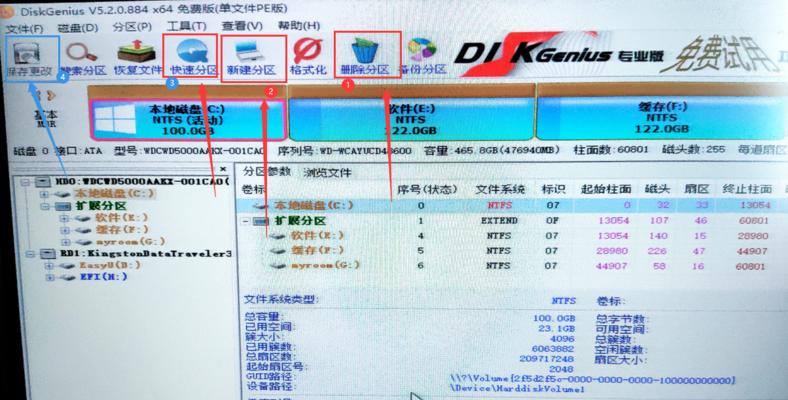Select 本地磁盘(C:) row in partition table
Viewport: 788px width, 400px height.
click(x=511, y=206)
